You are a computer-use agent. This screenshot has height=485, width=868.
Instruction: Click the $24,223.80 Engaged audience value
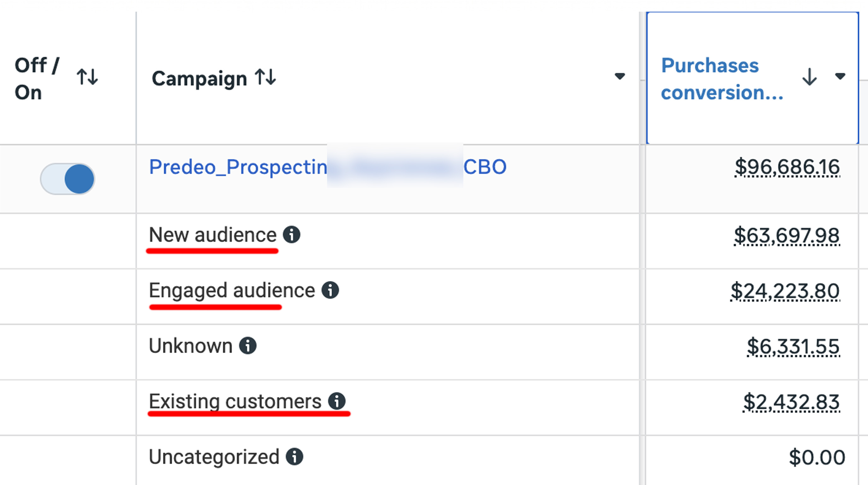(785, 291)
